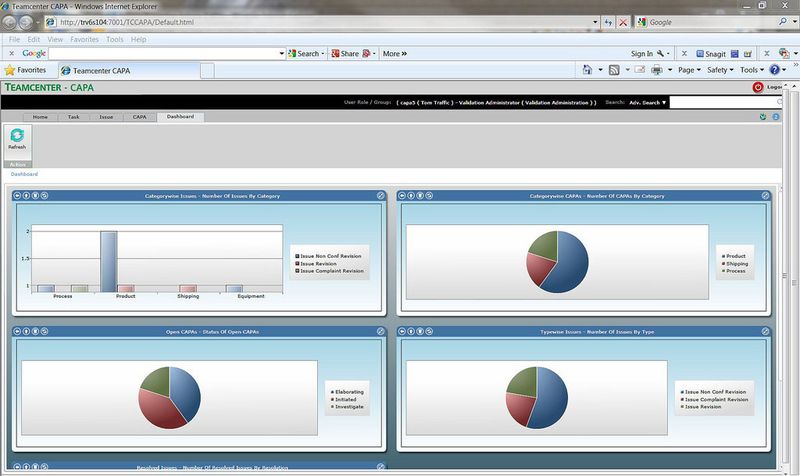
Task: Click the blue IE Help question icon
Action: [774, 70]
